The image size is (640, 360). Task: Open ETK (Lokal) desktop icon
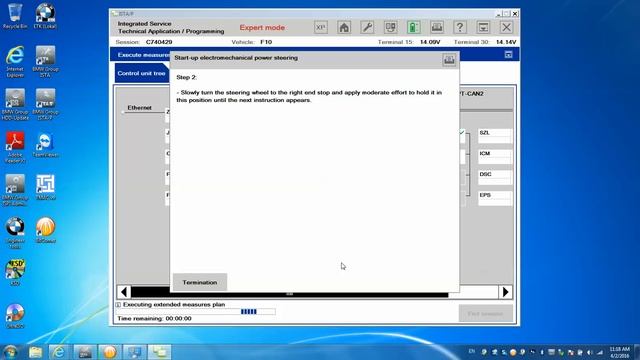pyautogui.click(x=45, y=16)
